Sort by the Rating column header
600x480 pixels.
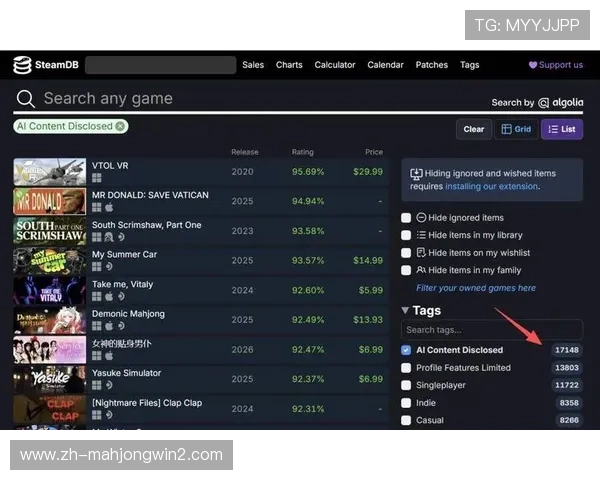302,152
